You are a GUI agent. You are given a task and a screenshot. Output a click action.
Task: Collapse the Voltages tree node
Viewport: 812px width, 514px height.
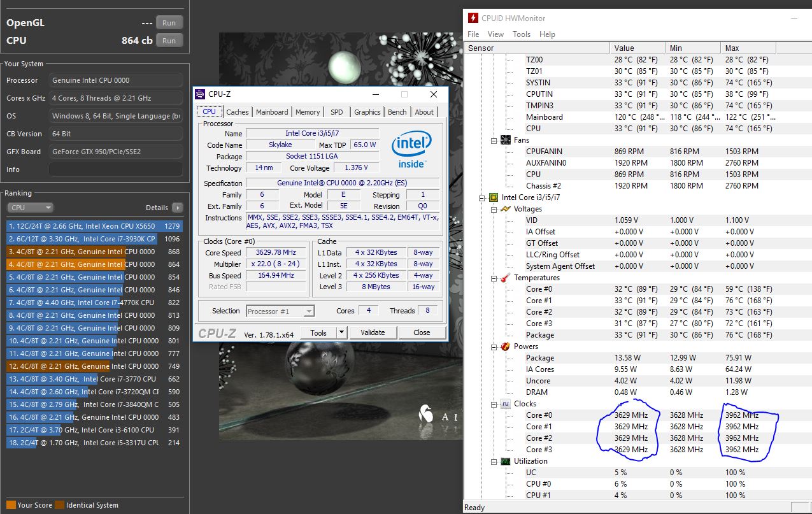coord(494,209)
